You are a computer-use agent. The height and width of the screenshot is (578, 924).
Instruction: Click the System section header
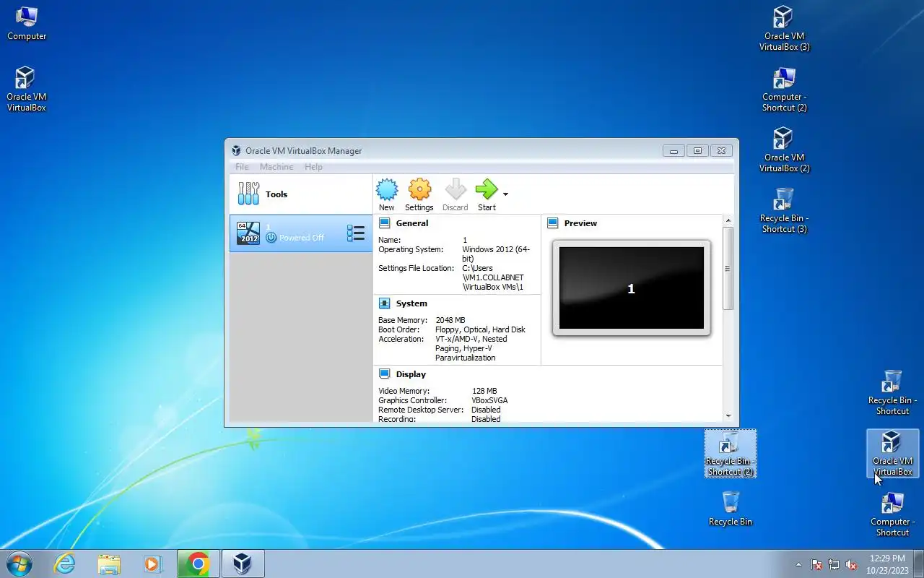coord(411,303)
